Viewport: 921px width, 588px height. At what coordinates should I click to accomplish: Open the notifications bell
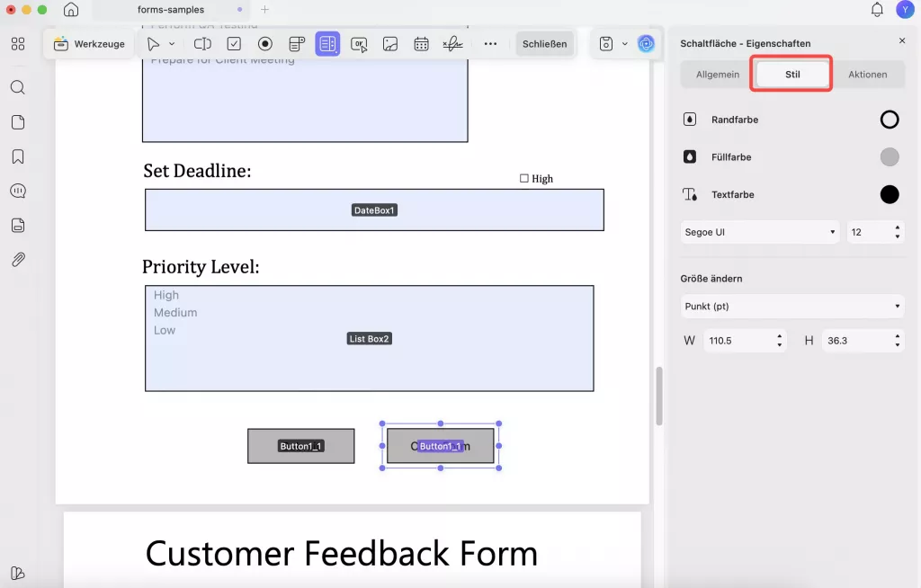(x=877, y=9)
